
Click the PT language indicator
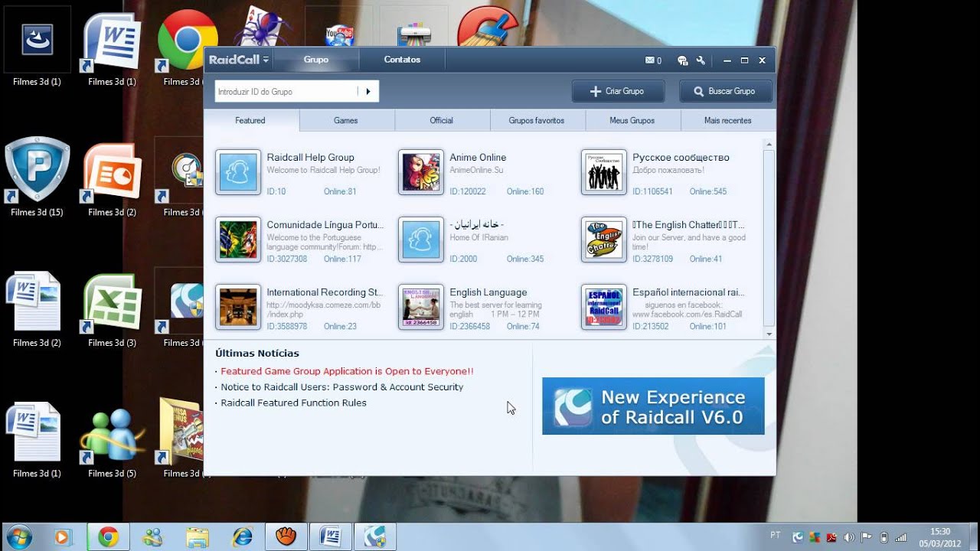(775, 534)
